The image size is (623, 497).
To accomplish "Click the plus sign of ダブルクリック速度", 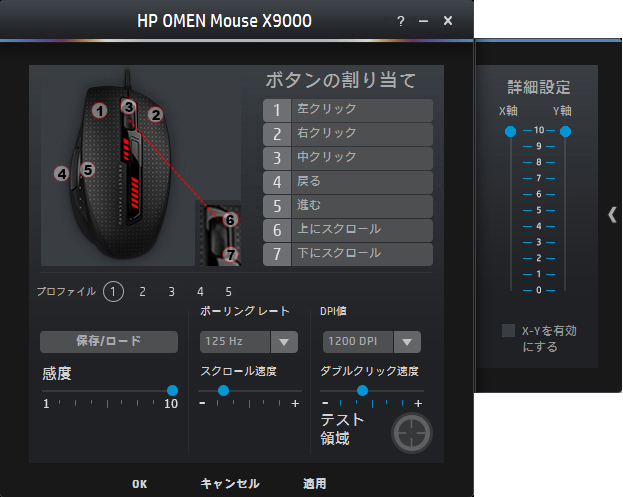I will point(418,404).
